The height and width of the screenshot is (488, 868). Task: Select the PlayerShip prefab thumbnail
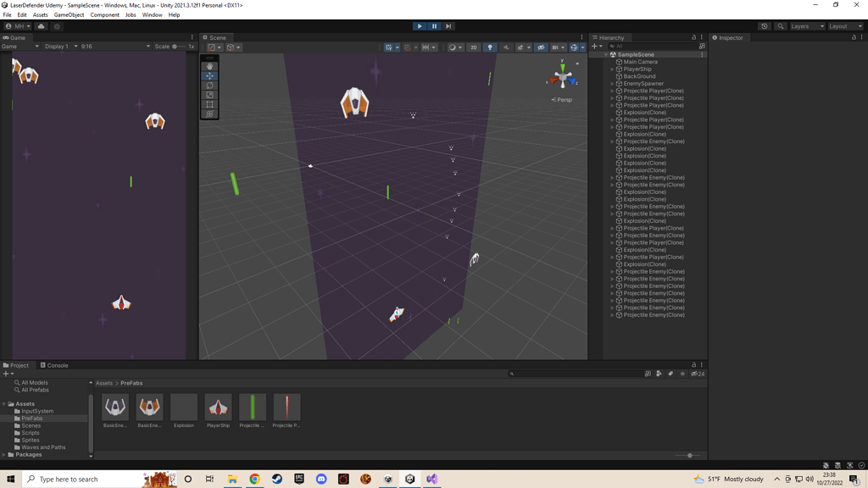pos(218,408)
